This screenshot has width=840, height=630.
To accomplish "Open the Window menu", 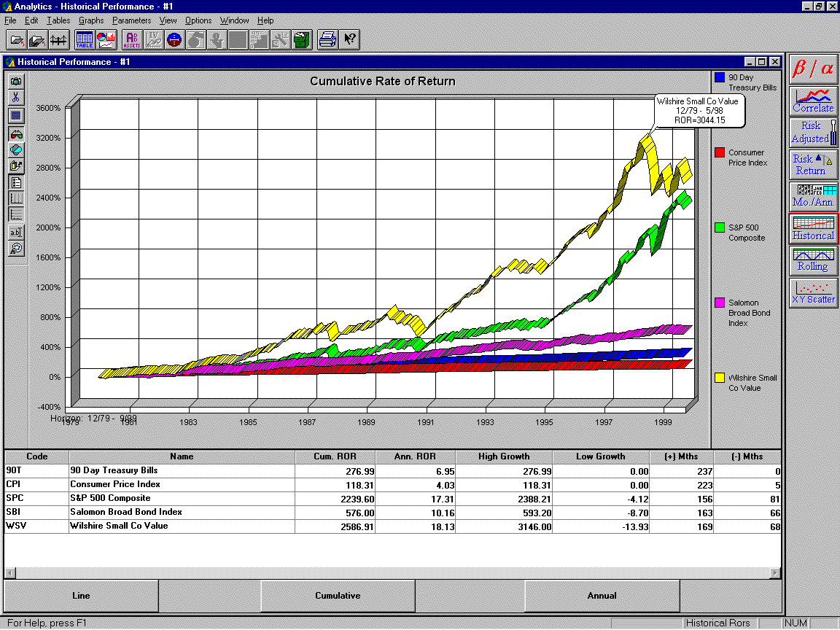I will coord(234,20).
